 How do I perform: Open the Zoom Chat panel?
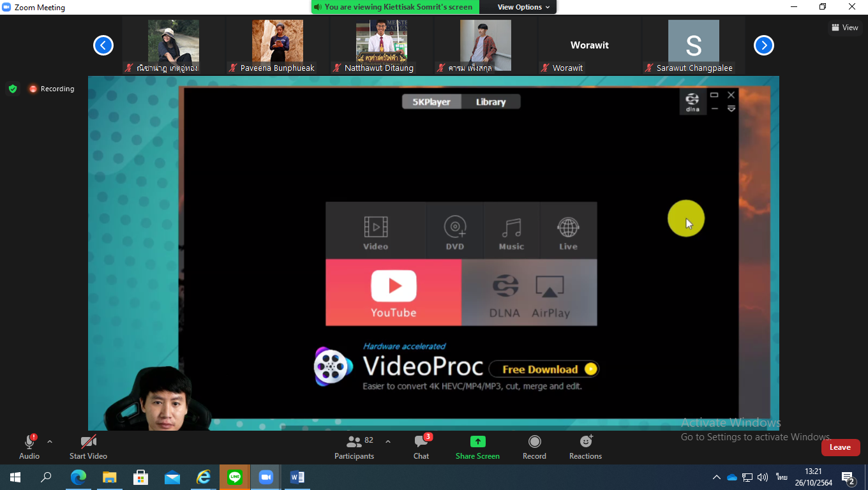tap(421, 447)
